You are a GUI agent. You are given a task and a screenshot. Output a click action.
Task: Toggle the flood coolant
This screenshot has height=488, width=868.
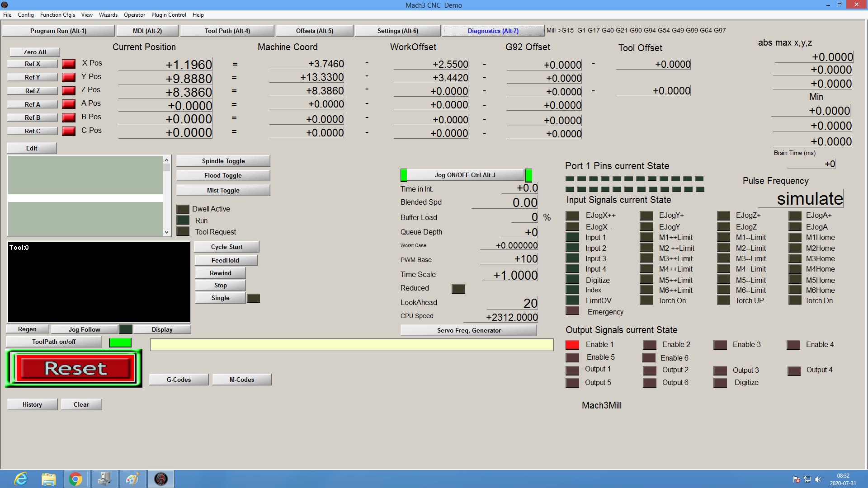pos(223,176)
